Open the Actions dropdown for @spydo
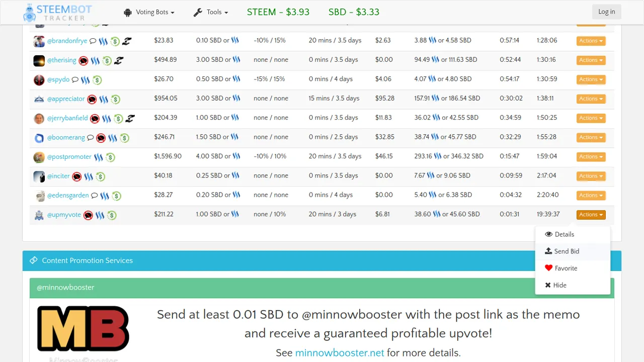Viewport: 644px width, 362px height. pyautogui.click(x=591, y=79)
